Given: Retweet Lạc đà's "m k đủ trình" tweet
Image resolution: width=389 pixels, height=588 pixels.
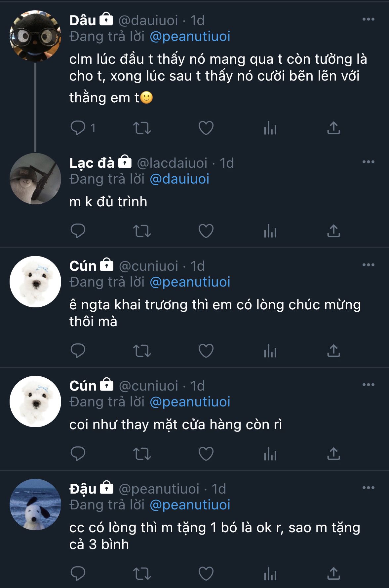Looking at the screenshot, I should [x=142, y=231].
